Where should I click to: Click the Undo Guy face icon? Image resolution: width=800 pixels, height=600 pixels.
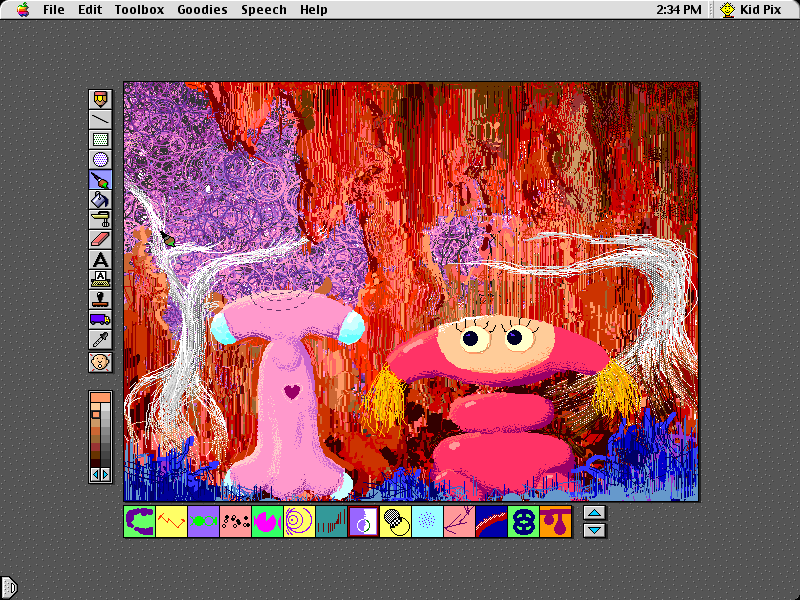100,362
